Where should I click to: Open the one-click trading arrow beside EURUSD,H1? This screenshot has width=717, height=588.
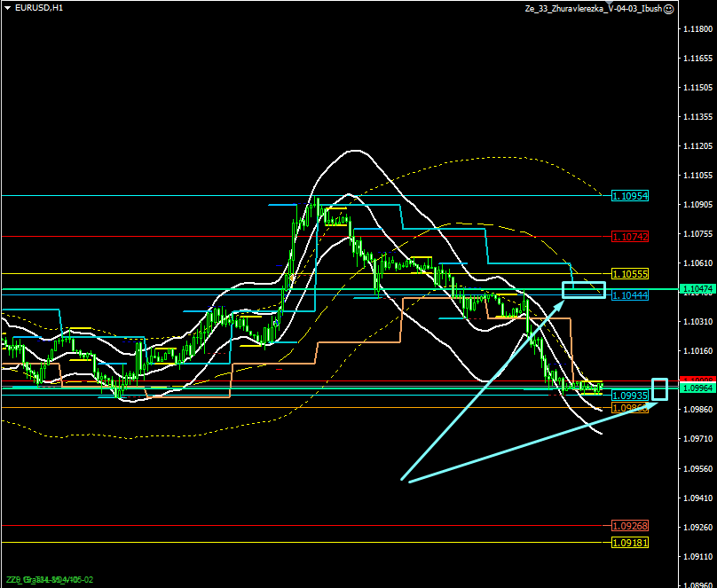tap(8, 8)
